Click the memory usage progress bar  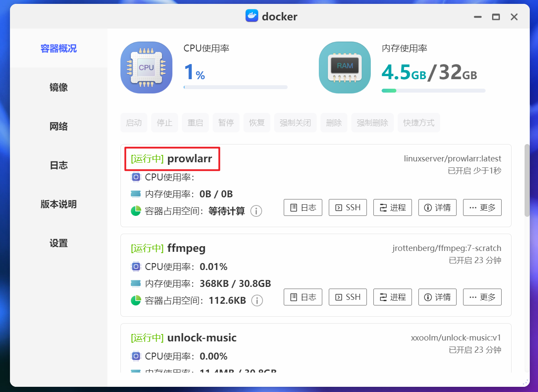pos(434,91)
